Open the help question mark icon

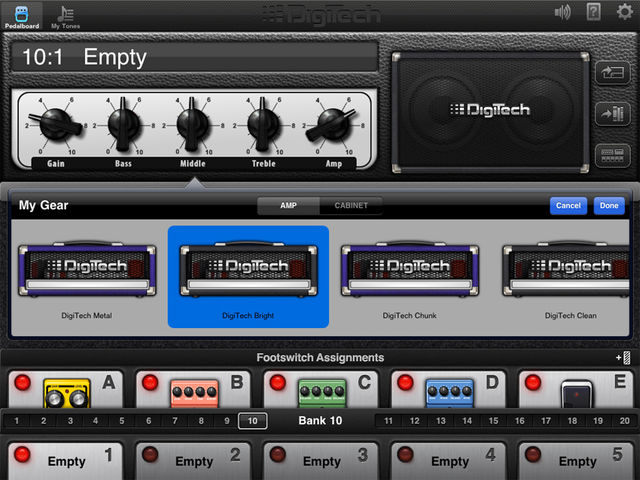593,12
